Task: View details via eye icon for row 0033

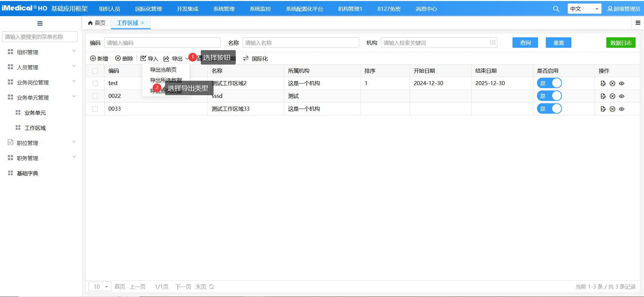Action: (621, 109)
